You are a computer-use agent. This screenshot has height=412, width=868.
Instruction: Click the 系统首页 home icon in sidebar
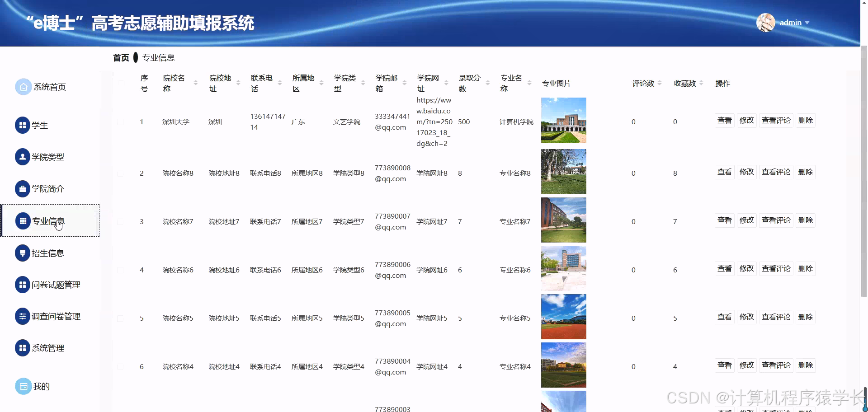tap(23, 87)
